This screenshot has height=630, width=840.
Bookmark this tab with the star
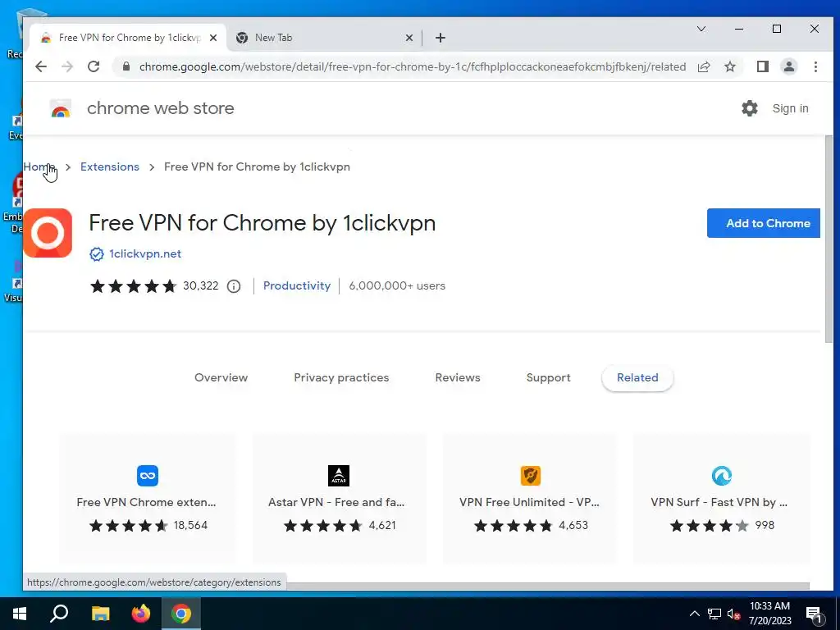tap(729, 66)
